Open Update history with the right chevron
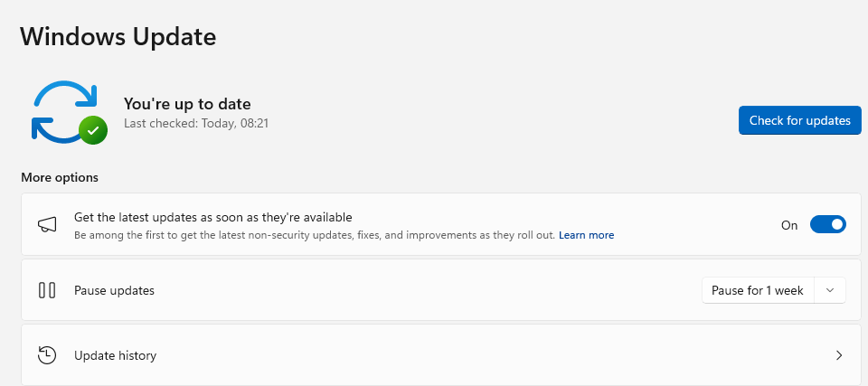The height and width of the screenshot is (386, 868). point(839,355)
